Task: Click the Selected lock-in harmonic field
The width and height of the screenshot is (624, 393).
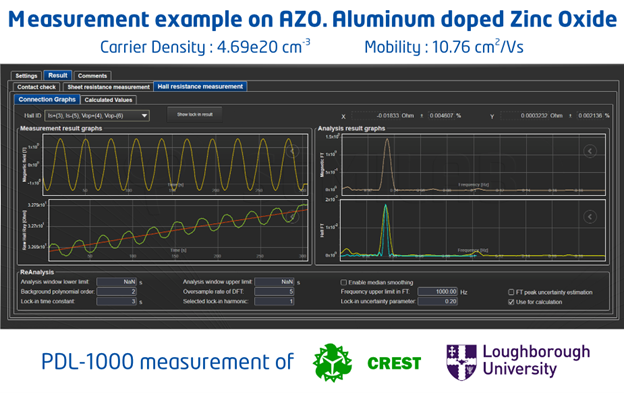Action: (274, 302)
